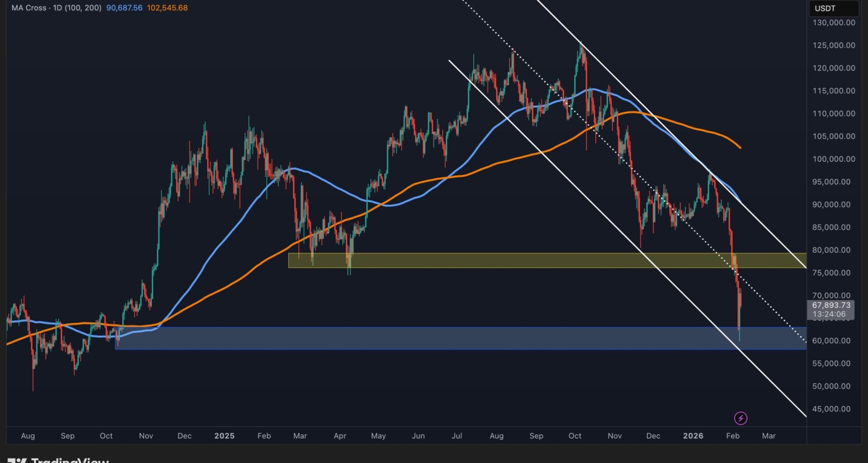Click the blue 90,687.56 MA value

[x=124, y=8]
